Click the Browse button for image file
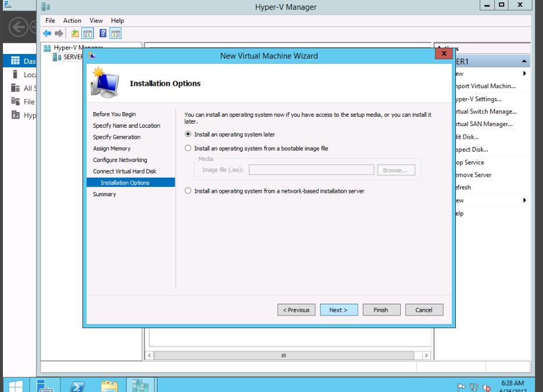The width and height of the screenshot is (543, 392). pyautogui.click(x=396, y=170)
